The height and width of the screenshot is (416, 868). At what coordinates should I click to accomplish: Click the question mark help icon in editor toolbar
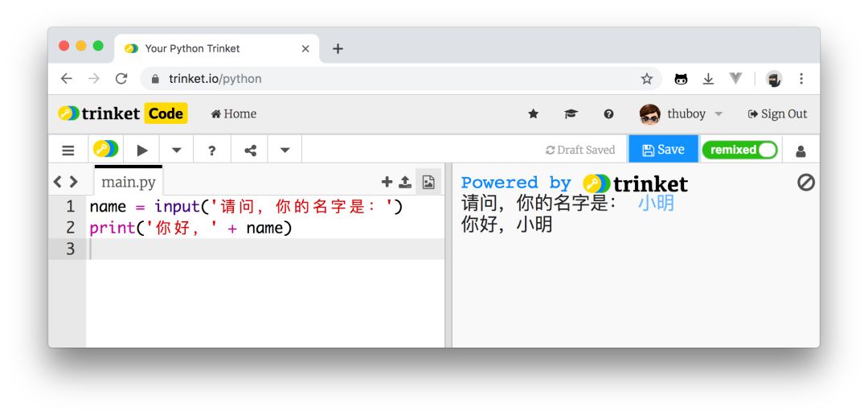[212, 150]
